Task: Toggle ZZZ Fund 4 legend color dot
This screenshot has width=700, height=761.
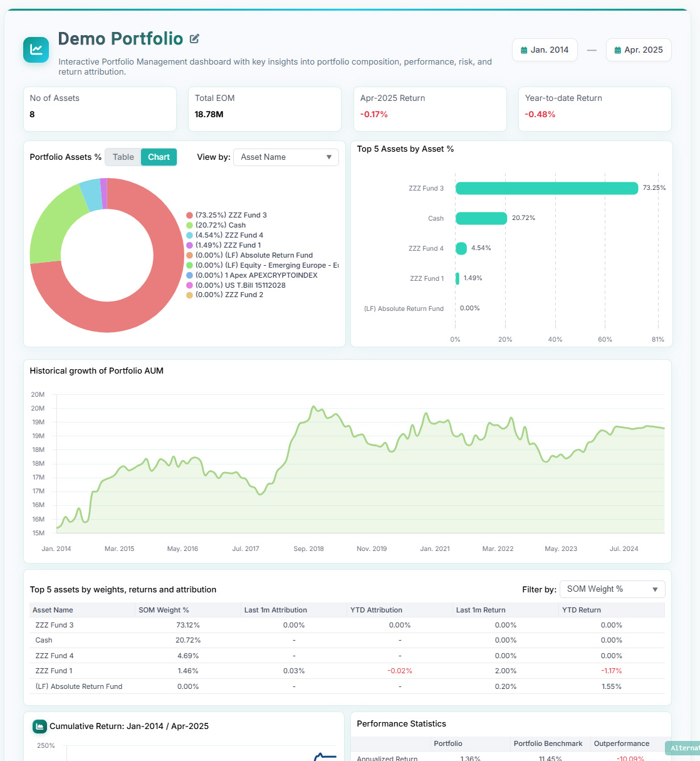Action: tap(189, 235)
